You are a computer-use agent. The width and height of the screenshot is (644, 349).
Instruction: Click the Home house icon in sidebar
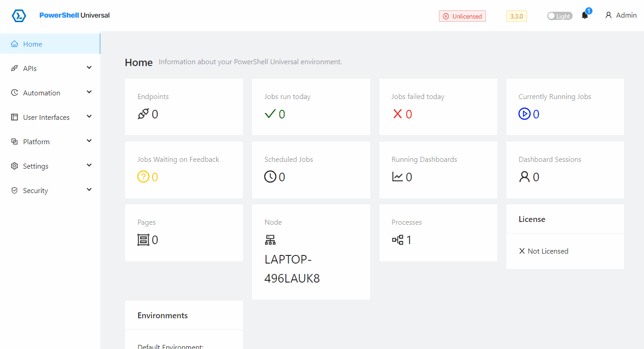click(14, 44)
